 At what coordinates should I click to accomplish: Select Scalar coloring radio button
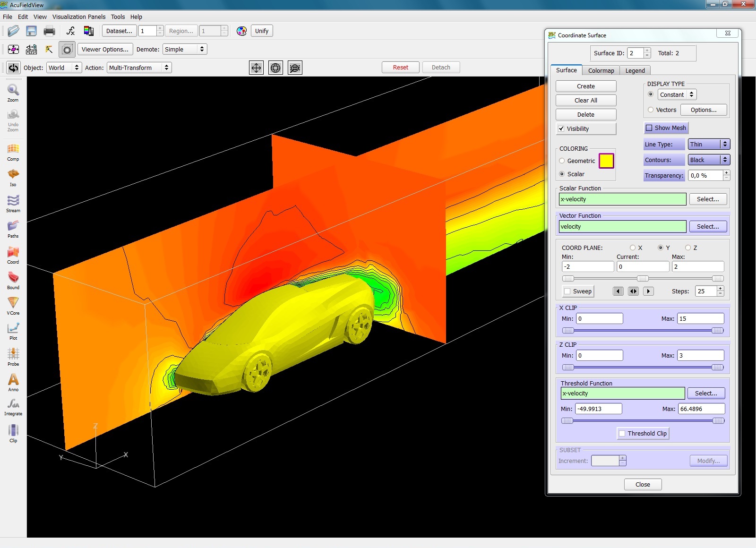pyautogui.click(x=562, y=174)
